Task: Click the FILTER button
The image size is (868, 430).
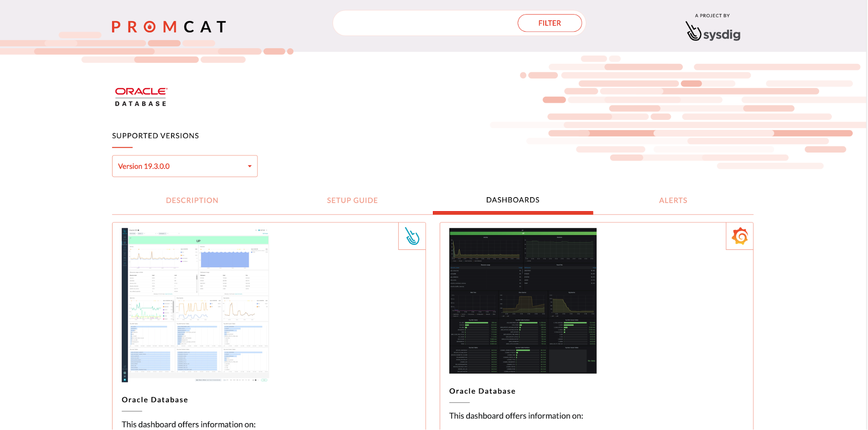Action: [x=549, y=23]
